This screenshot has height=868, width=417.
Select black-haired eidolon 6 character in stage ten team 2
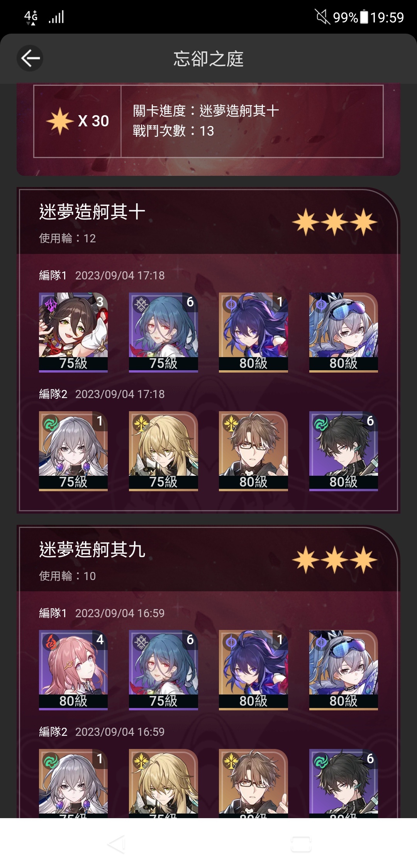(343, 451)
